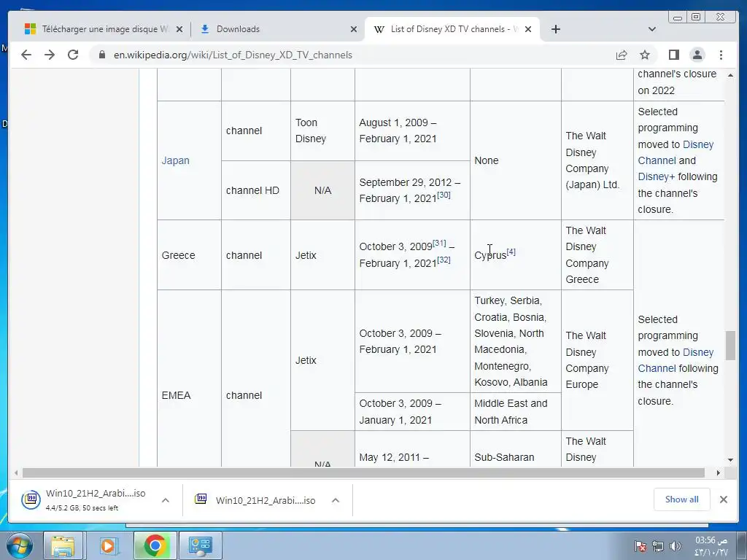747x560 pixels.
Task: Click the Chrome taskbar icon
Action: [x=155, y=545]
